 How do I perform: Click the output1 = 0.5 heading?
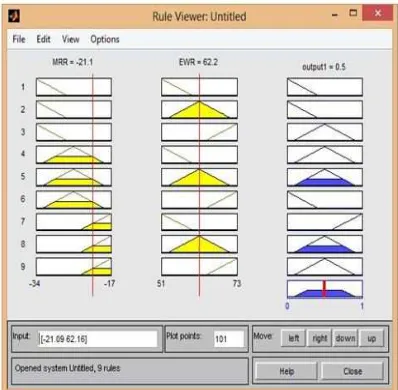click(324, 67)
